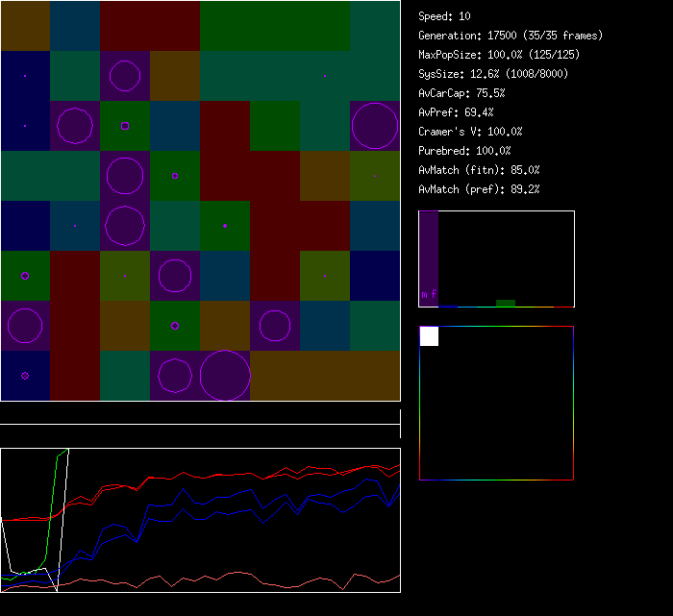Click the empty horizontal bar above the line graph
Screen dimensions: 673x616
pos(200,415)
